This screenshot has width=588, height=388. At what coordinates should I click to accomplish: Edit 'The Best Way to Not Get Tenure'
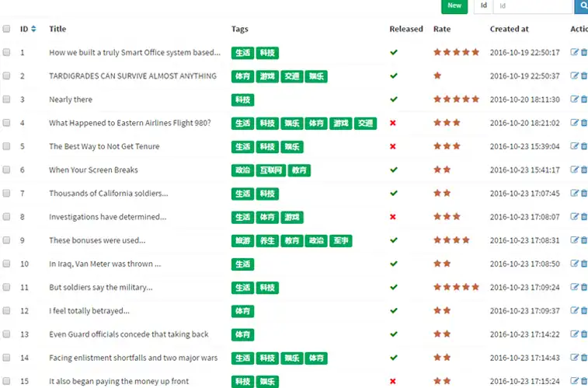point(575,146)
